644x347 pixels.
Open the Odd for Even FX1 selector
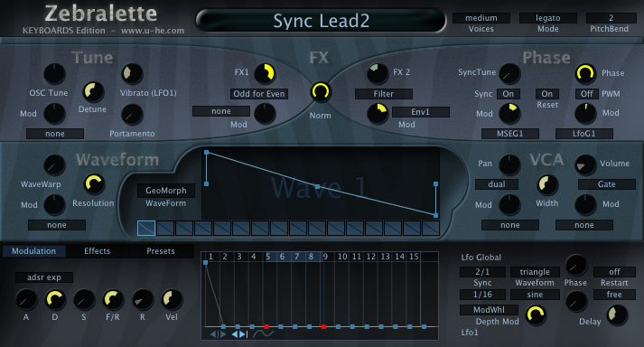point(258,94)
